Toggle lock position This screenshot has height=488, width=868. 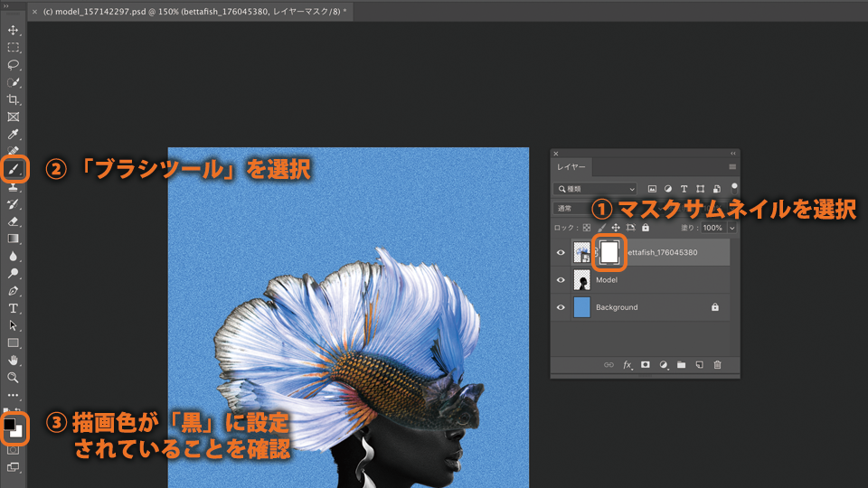pos(616,228)
